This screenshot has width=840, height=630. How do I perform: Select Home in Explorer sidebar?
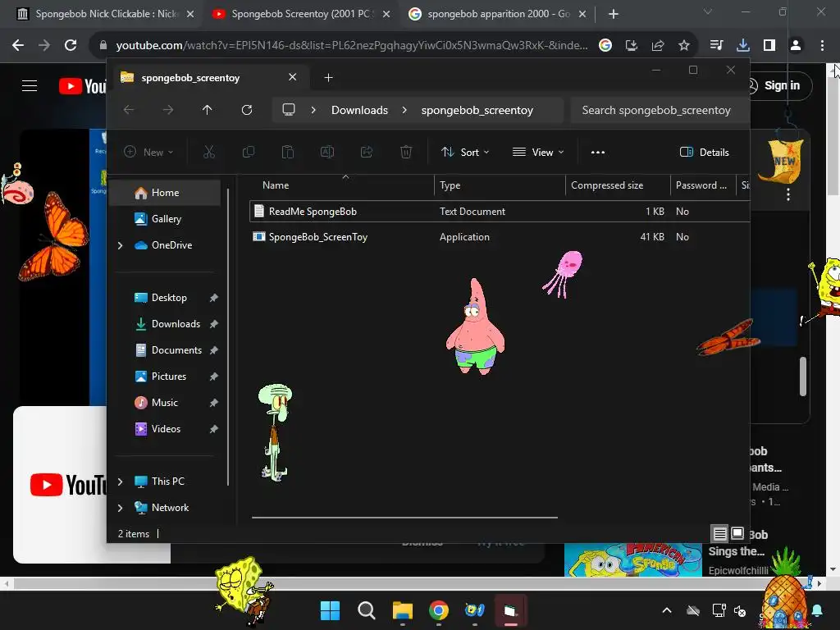click(165, 193)
